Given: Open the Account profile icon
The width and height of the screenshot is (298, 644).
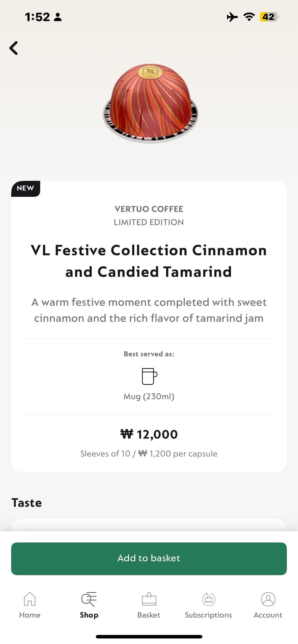Looking at the screenshot, I should pos(268,599).
